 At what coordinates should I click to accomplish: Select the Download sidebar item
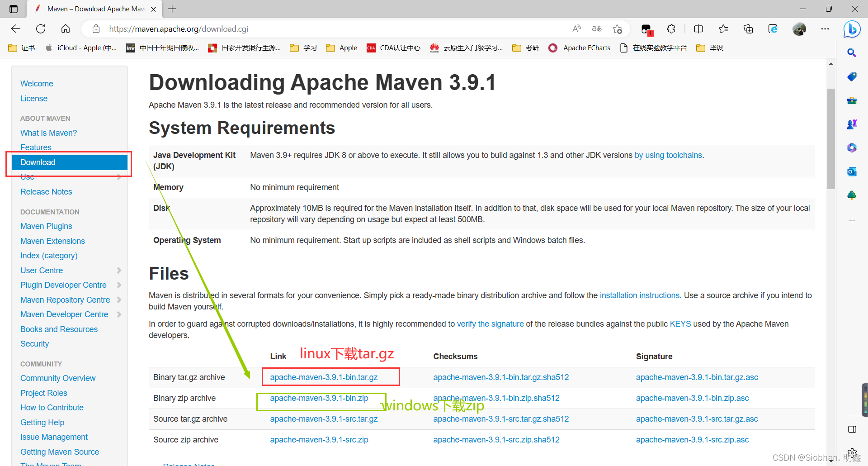70,162
